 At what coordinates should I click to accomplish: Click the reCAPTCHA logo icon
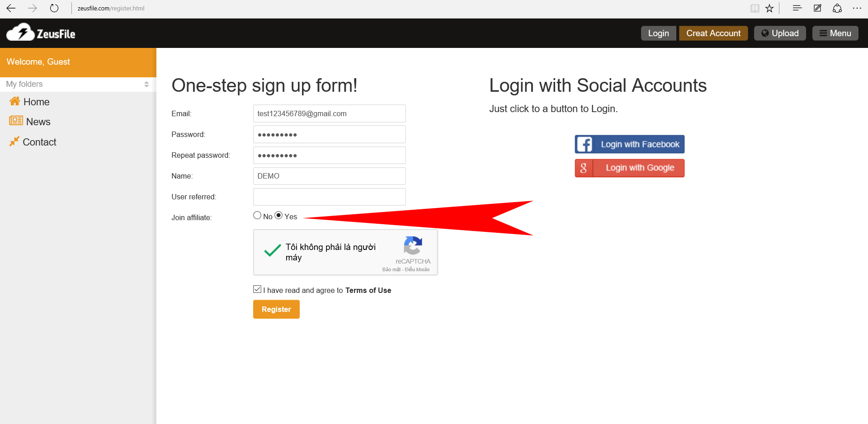coord(413,245)
